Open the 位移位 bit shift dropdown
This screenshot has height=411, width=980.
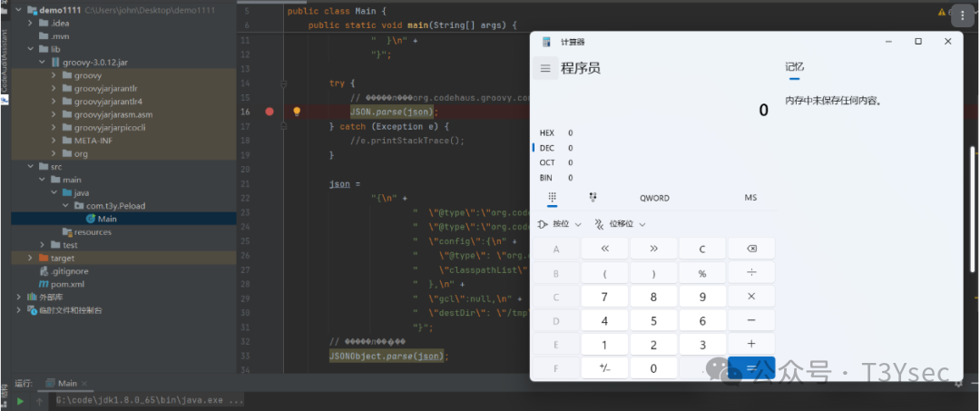click(x=620, y=223)
